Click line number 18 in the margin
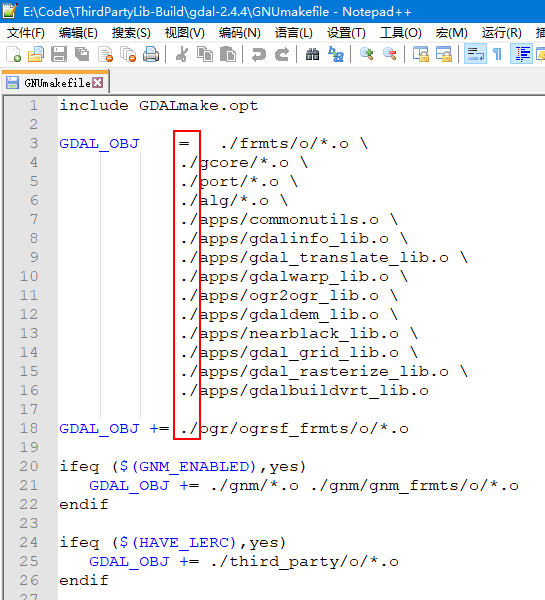Screen dimensions: 545x600 coord(29,428)
